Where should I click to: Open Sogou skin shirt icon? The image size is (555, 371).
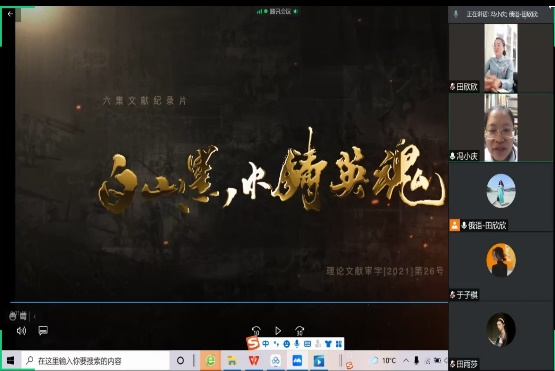point(328,343)
